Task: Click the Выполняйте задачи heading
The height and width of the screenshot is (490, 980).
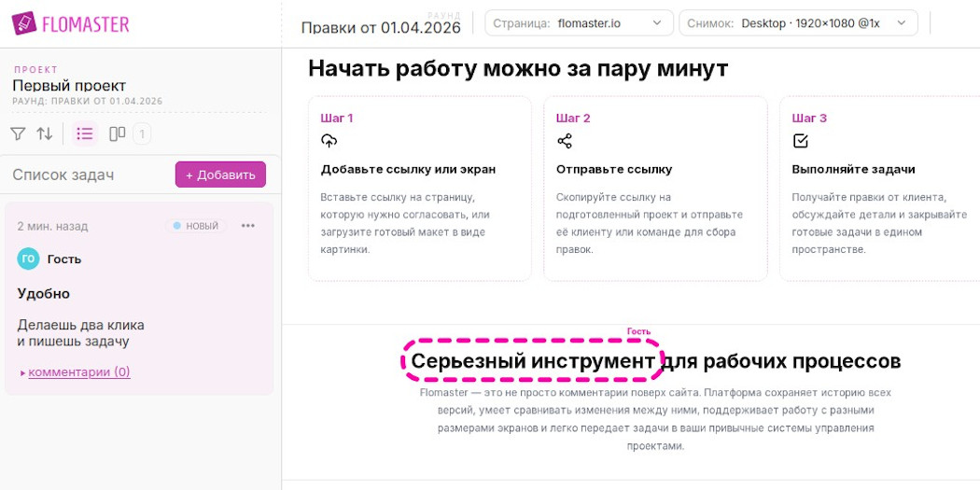Action: [x=854, y=169]
